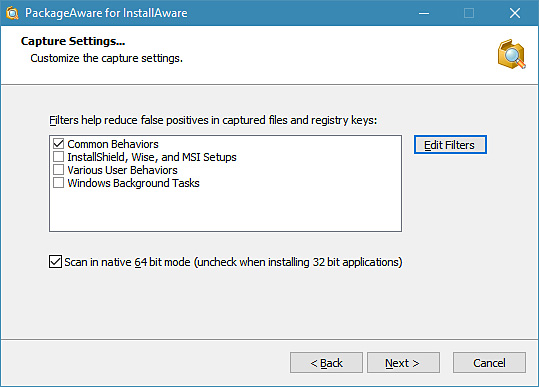Screen dimensions: 539x387
Task: Minimize the PackageAware window
Action: tap(424, 13)
